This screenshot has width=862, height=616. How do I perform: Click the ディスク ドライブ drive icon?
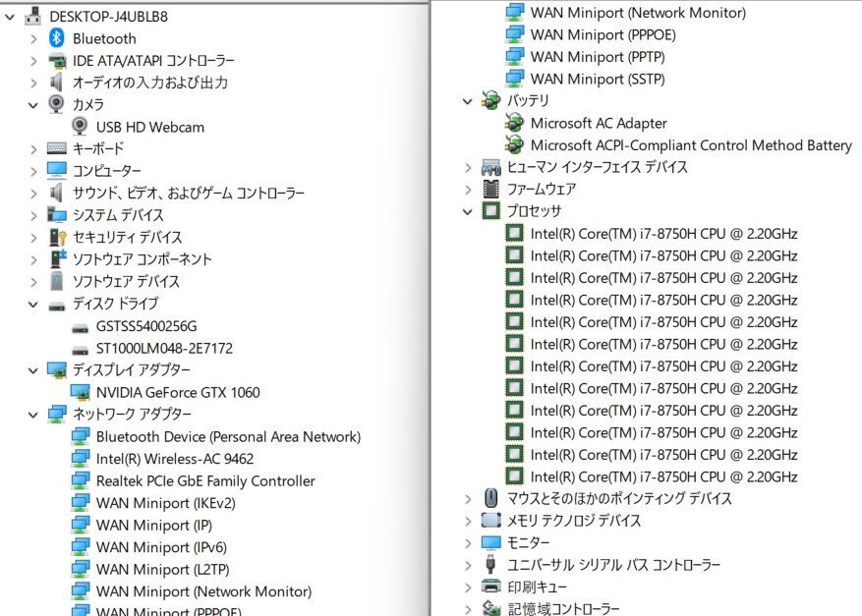pos(57,306)
